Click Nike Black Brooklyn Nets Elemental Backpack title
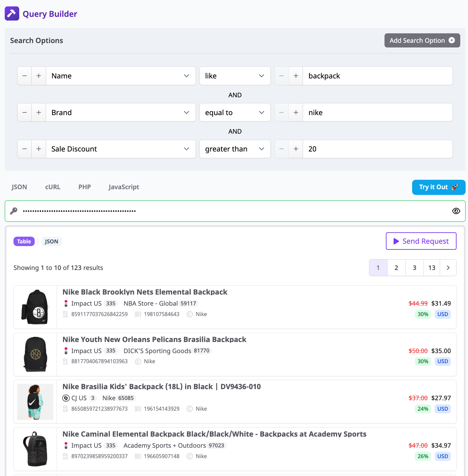Image resolution: width=468 pixels, height=476 pixels. (145, 292)
